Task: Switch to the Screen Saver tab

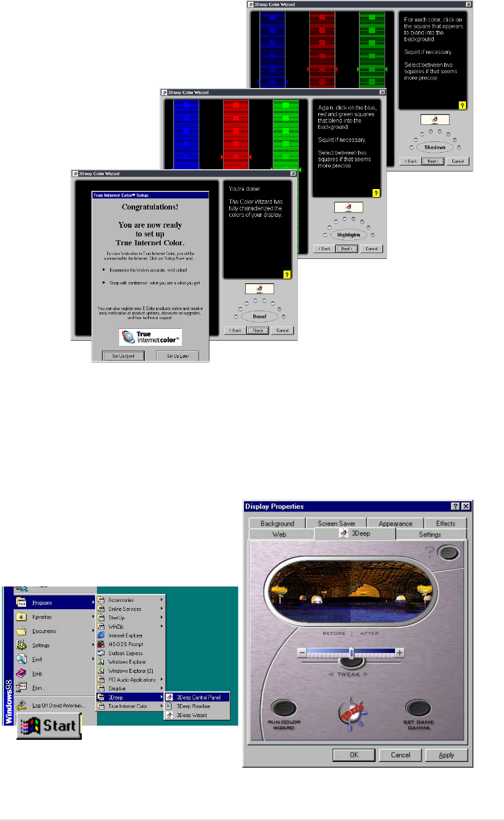Action: (x=337, y=523)
